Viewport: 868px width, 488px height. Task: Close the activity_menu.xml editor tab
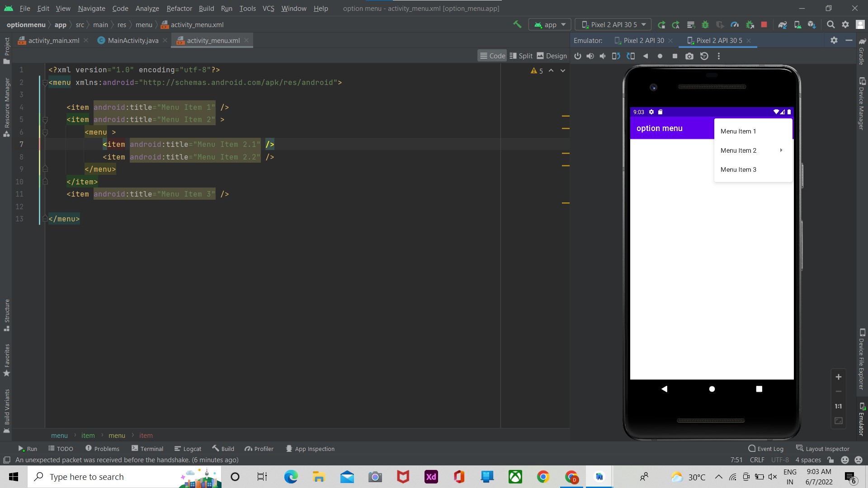point(246,40)
